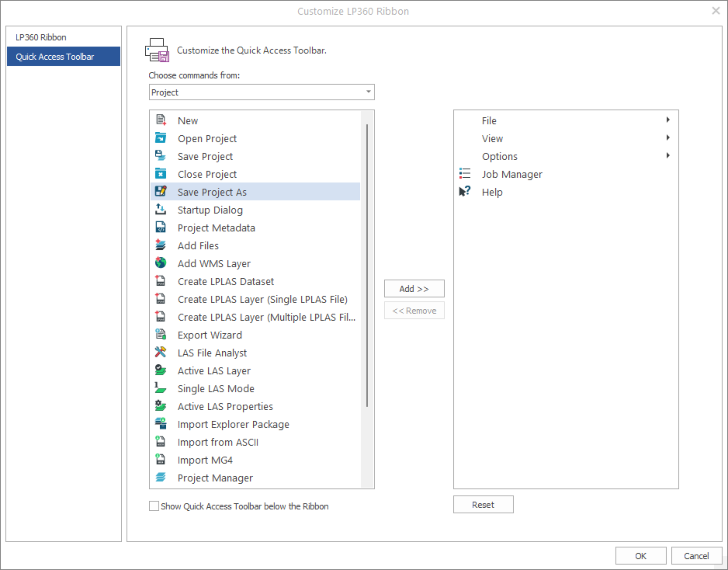Image resolution: width=728 pixels, height=570 pixels.
Task: Select the Export Wizard command text
Action: [210, 335]
